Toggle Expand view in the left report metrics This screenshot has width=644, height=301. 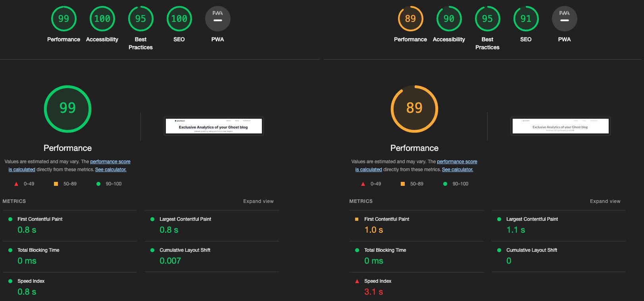258,201
